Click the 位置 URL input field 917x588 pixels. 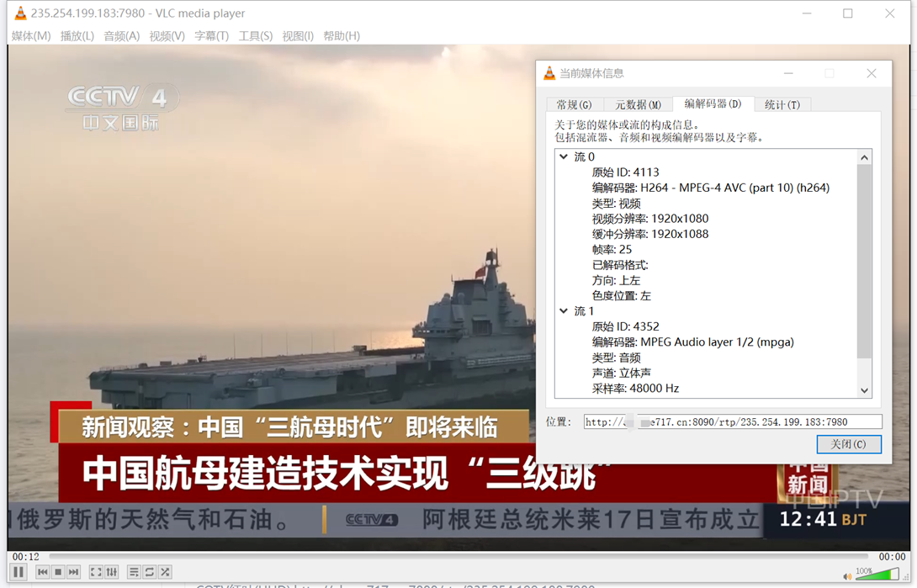732,421
